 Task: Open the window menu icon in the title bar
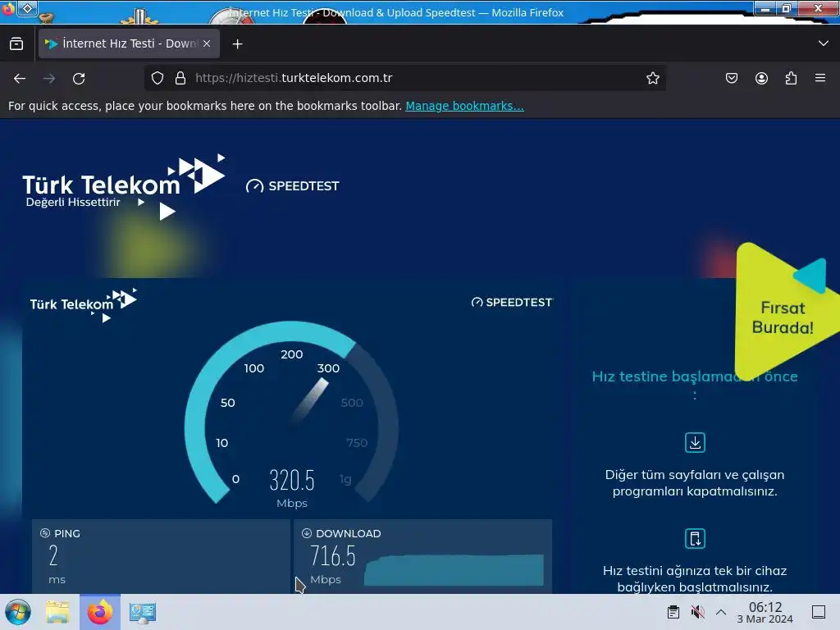tap(27, 8)
